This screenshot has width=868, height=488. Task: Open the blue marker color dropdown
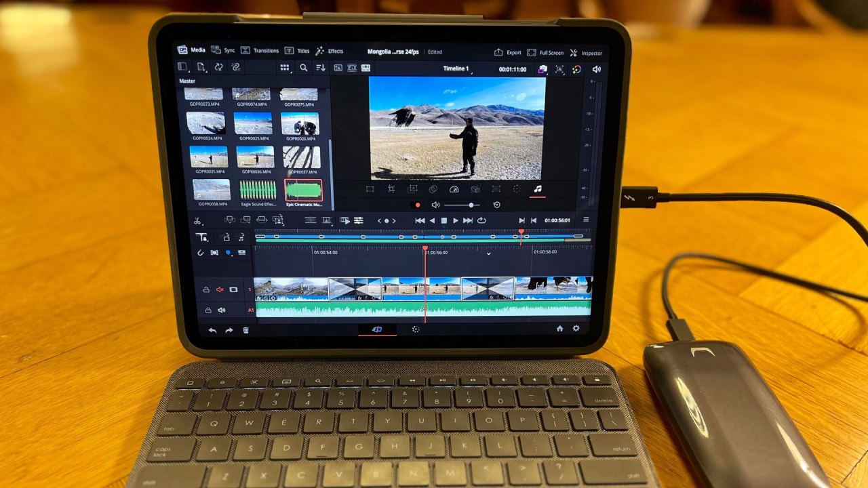[x=229, y=252]
